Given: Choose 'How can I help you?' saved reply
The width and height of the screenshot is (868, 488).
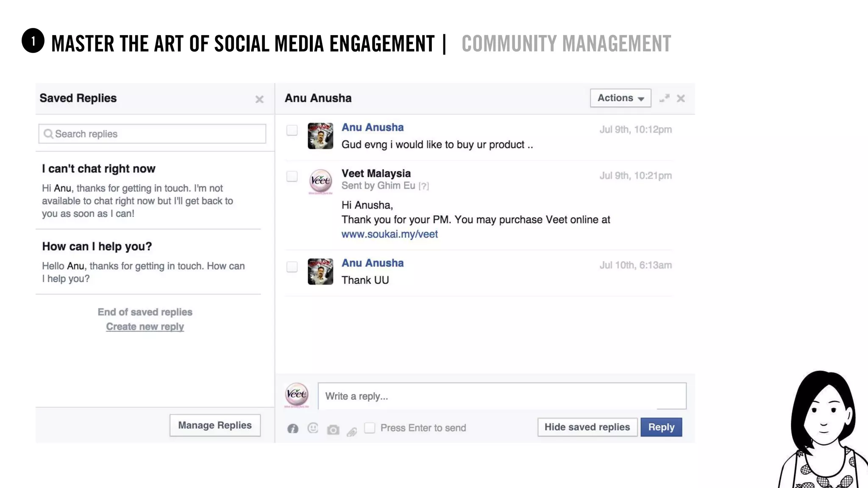Looking at the screenshot, I should (148, 262).
